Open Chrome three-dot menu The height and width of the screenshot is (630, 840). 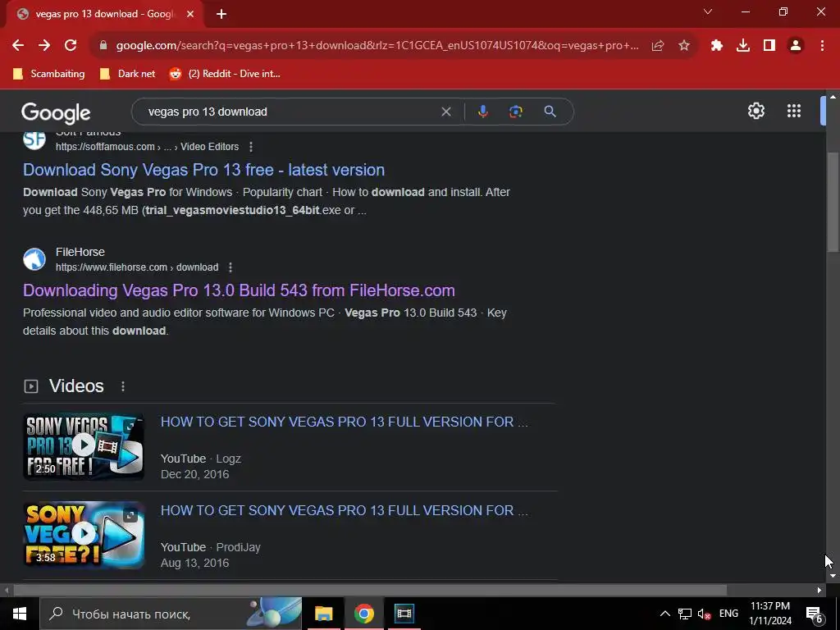coord(822,46)
